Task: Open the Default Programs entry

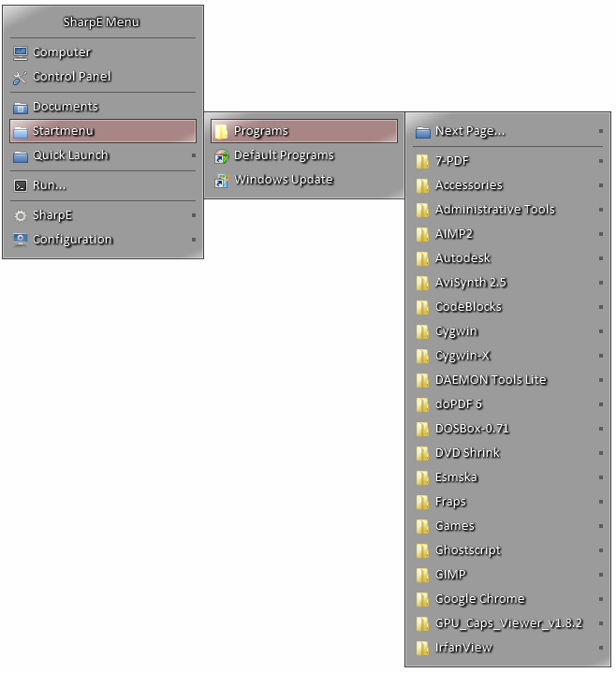Action: pyautogui.click(x=304, y=155)
